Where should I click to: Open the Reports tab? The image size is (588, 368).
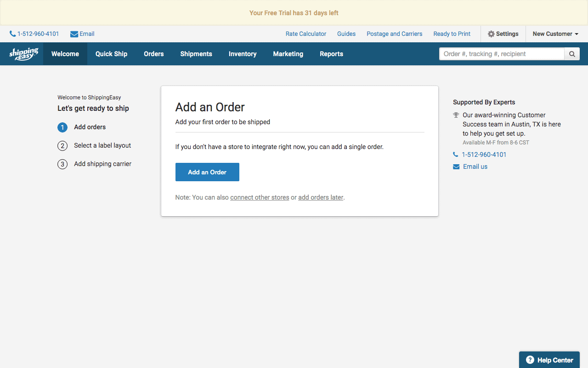(332, 54)
